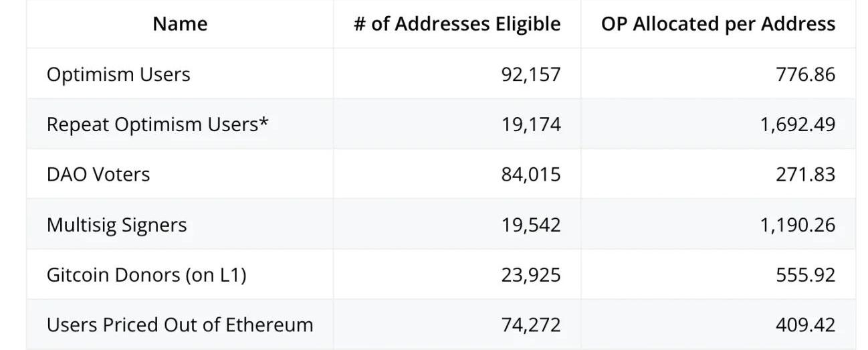The width and height of the screenshot is (868, 350).
Task: Select the 1,692.49 OP allocation cell
Action: coord(797,124)
